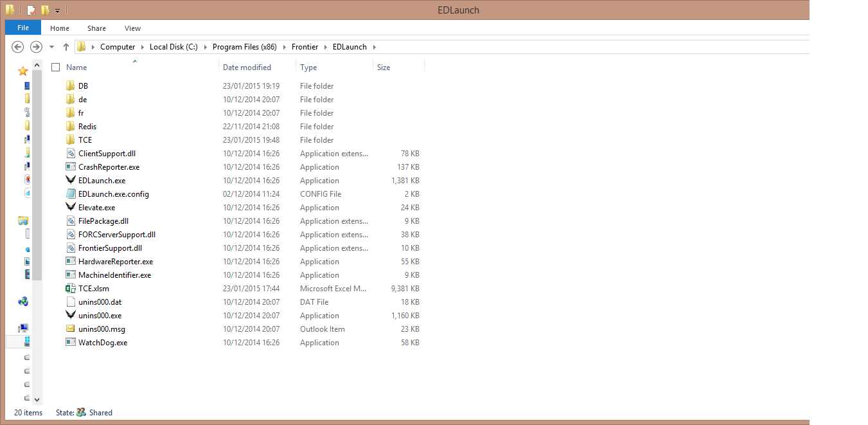Screen dimensions: 868x425
Task: Select the ClientSupport.dll gear icon
Action: coord(71,154)
